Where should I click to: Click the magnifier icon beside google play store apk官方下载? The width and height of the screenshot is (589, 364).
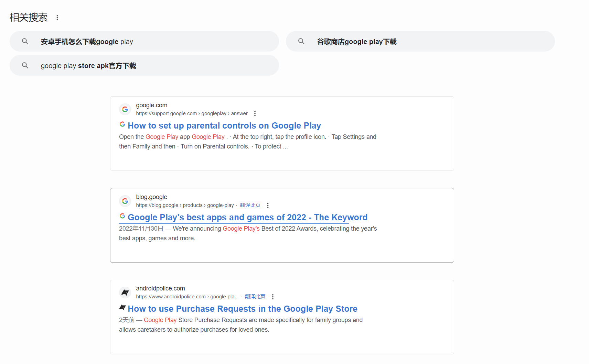[25, 65]
